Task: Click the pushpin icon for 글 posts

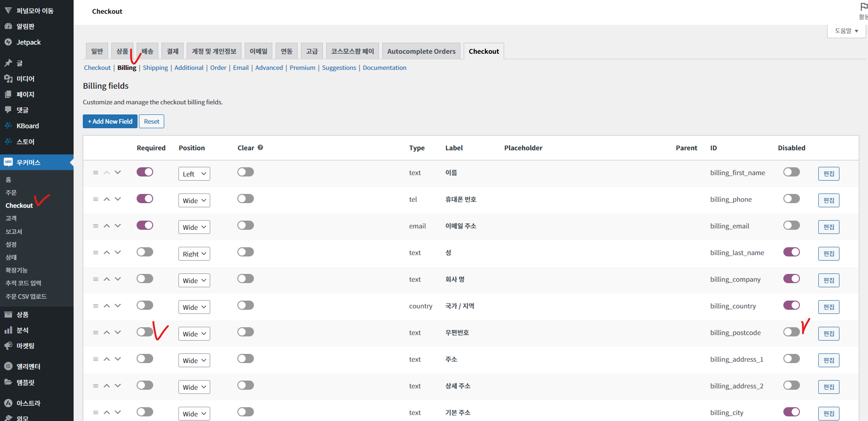Action: 8,63
